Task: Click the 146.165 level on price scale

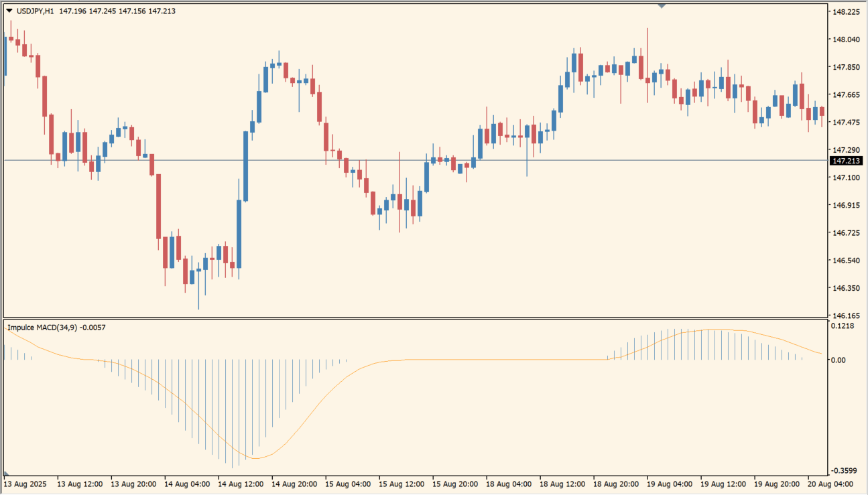Action: pos(846,315)
